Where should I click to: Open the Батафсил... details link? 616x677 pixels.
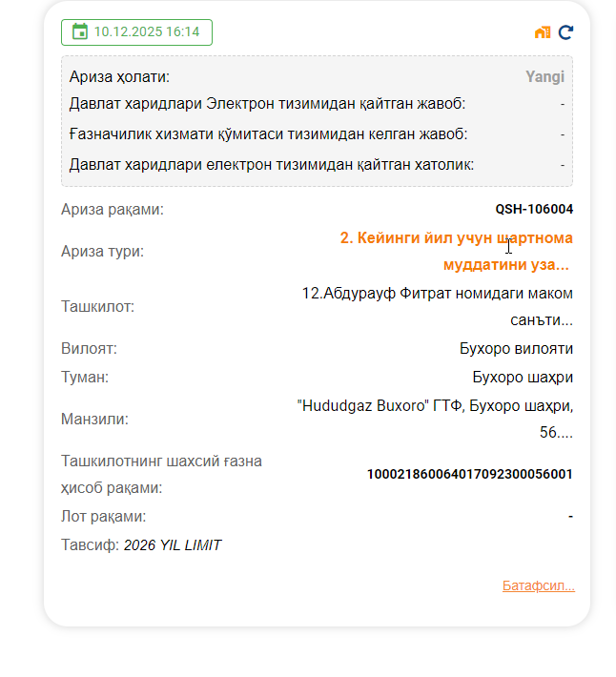click(538, 585)
